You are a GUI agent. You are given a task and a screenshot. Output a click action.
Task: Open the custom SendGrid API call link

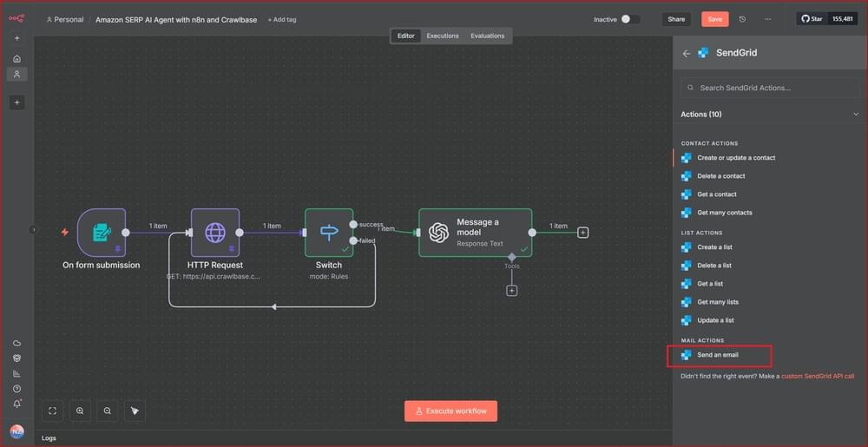818,376
